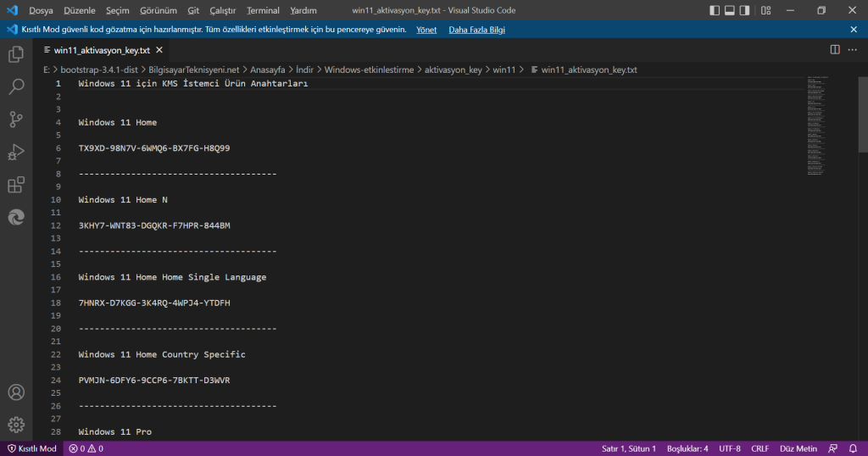Click line number 12 in gutter
The width and height of the screenshot is (868, 456).
(56, 225)
